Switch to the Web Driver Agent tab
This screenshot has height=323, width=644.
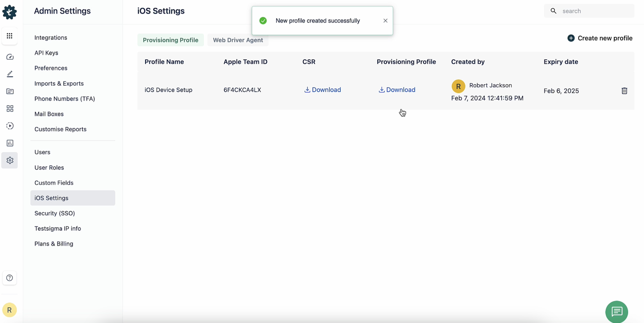238,40
